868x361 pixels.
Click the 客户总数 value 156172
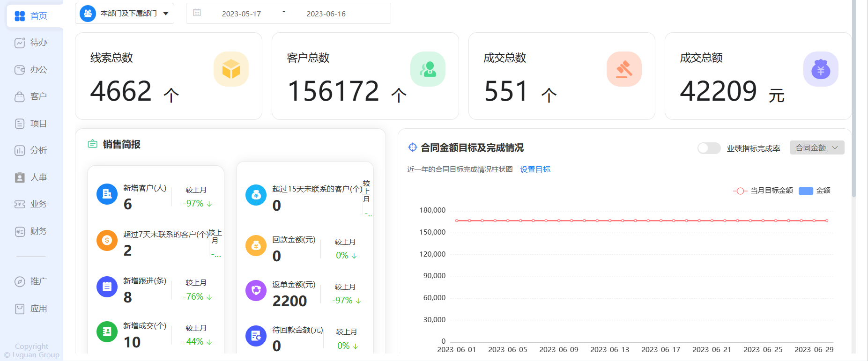(x=334, y=91)
